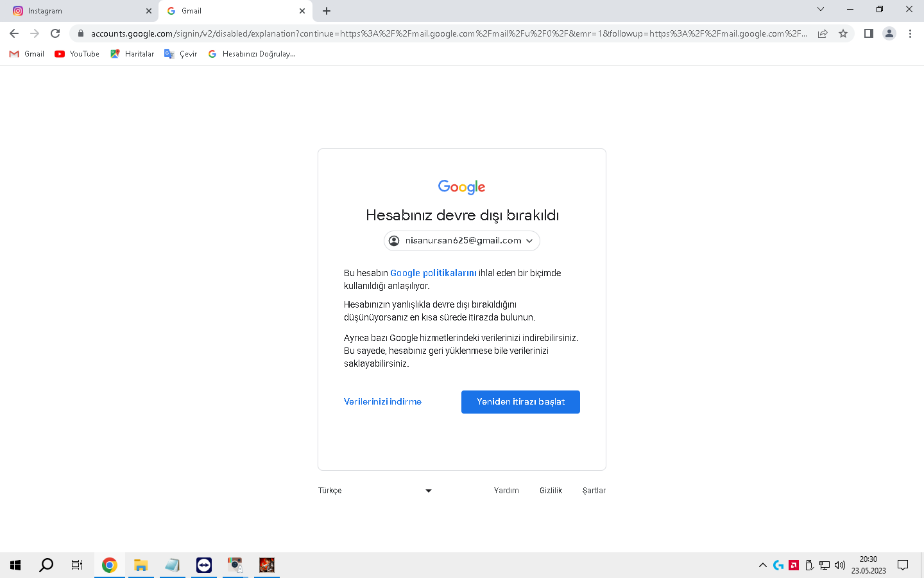Open the Türkçe language dropdown

(375, 491)
